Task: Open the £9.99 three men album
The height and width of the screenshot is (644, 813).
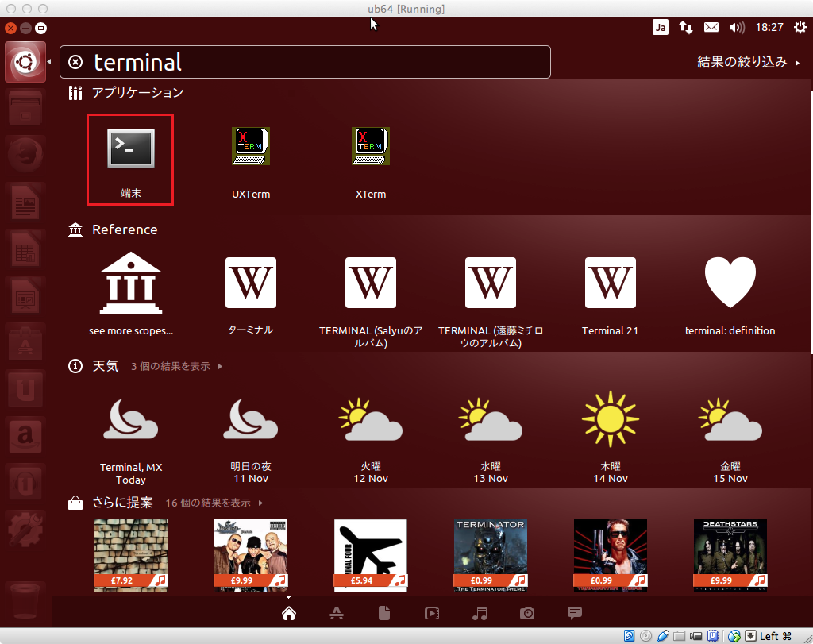Action: tap(250, 555)
